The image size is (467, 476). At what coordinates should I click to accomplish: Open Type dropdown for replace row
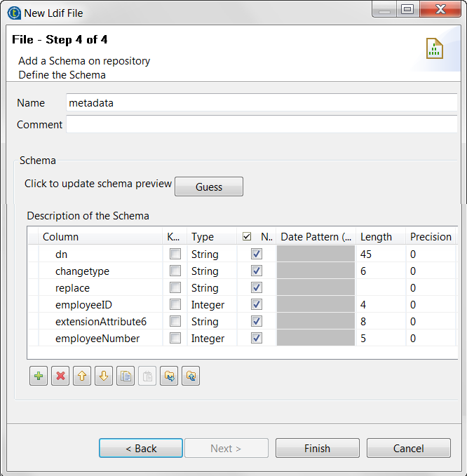coord(212,288)
